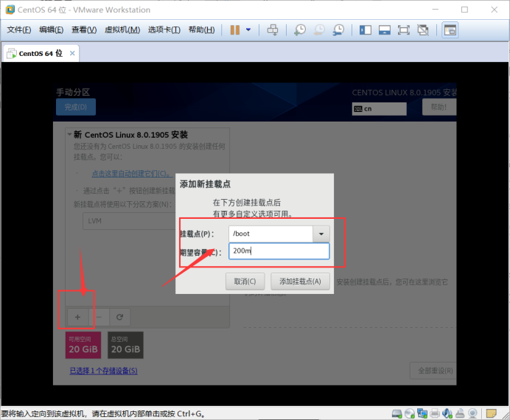
Task: Click the 挂载点 /boot text field
Action: (270, 234)
